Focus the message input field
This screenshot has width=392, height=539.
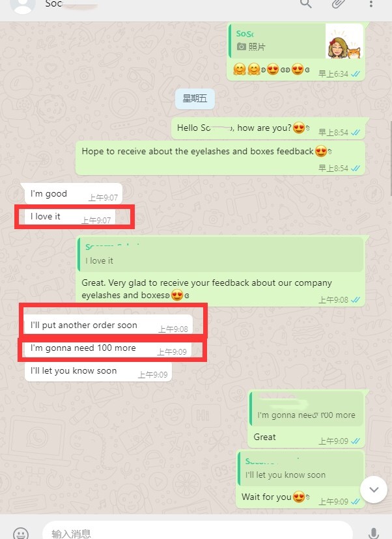(197, 532)
